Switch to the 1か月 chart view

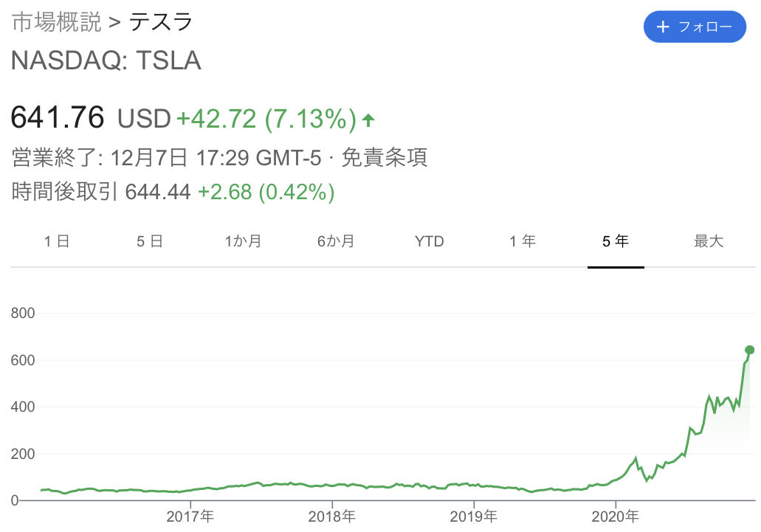tap(244, 241)
